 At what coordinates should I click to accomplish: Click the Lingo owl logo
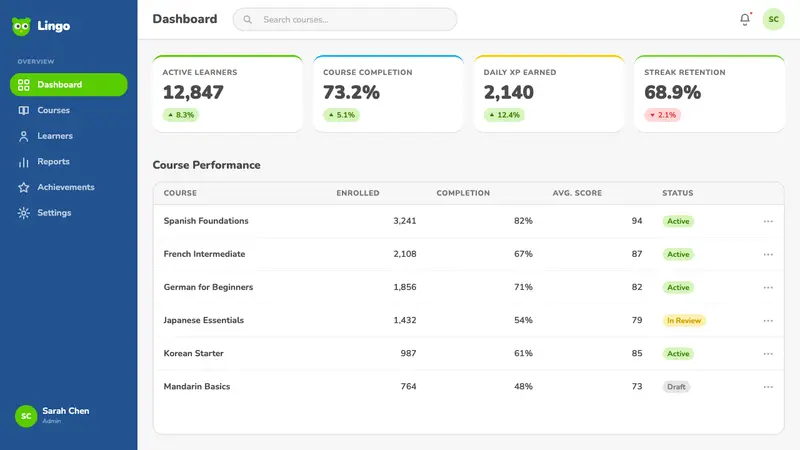[x=21, y=26]
